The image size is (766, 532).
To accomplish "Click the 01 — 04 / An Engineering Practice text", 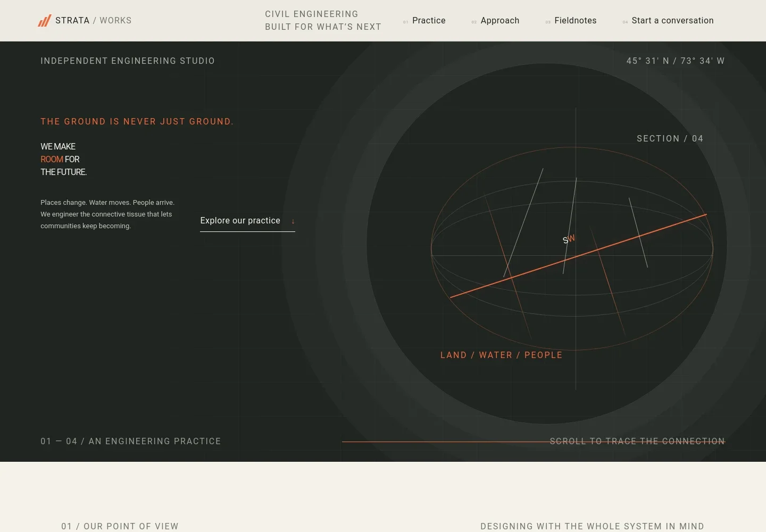I will 131,442.
